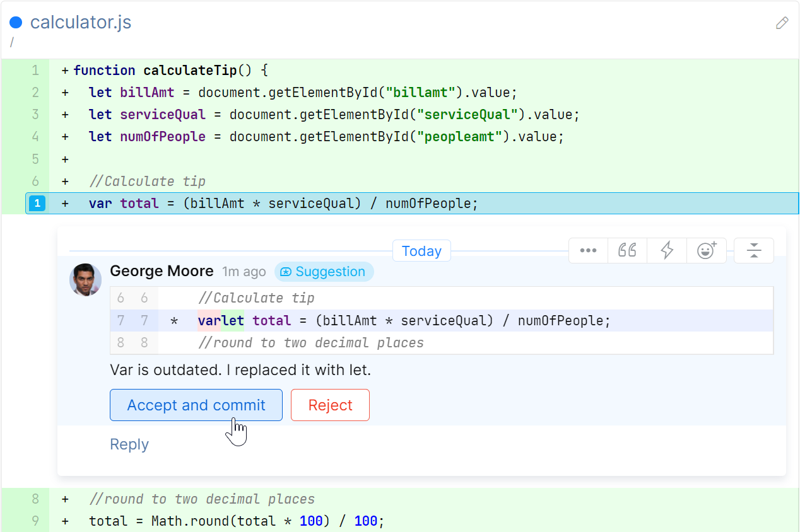Collapse the discussion thread
800x532 pixels.
[754, 250]
